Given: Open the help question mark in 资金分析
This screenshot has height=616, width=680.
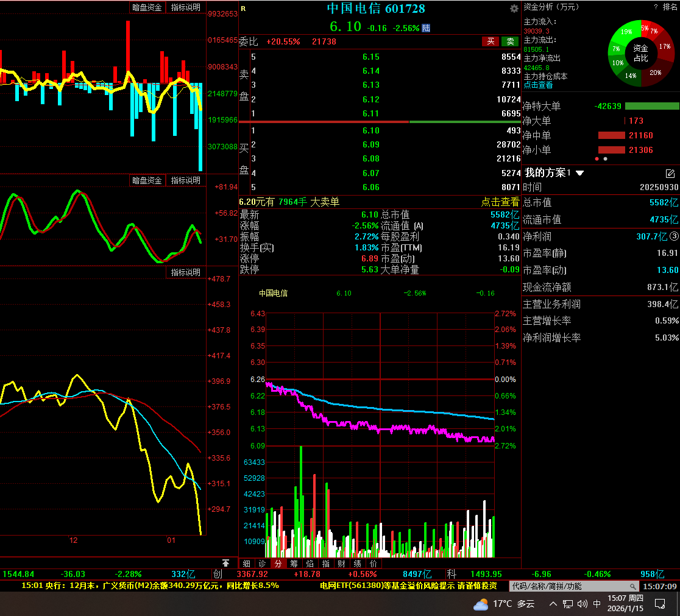Looking at the screenshot, I should coord(656,7).
